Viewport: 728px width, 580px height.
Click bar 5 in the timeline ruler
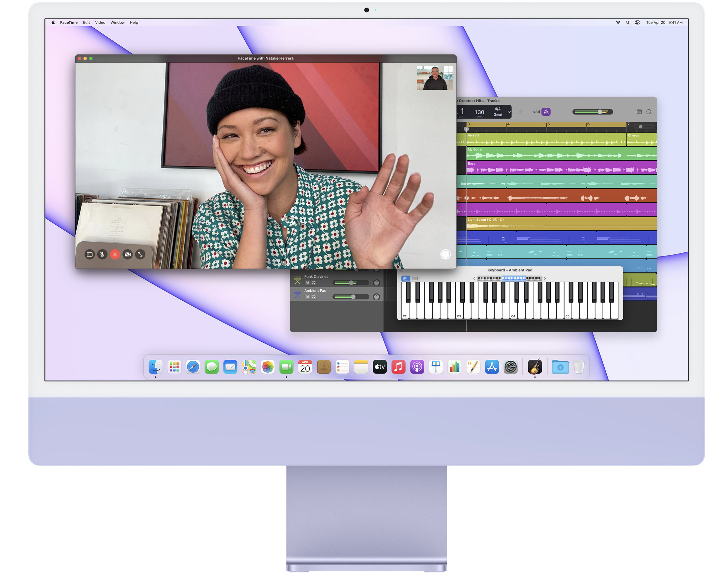[x=548, y=124]
